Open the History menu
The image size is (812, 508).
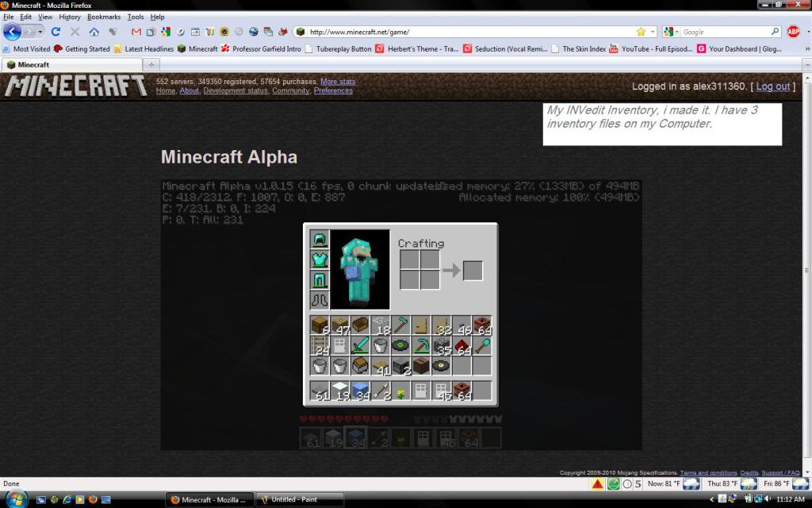coord(70,17)
